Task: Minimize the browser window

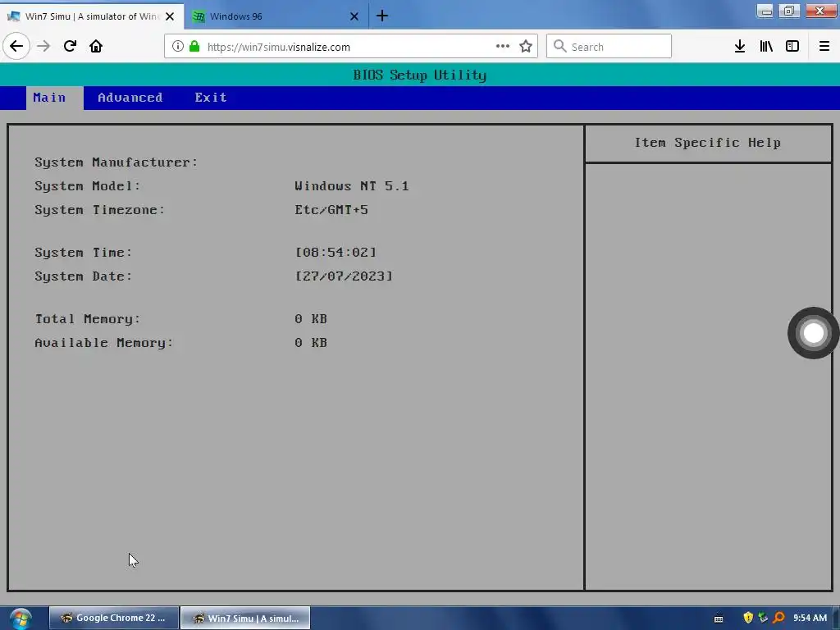Action: pyautogui.click(x=765, y=11)
